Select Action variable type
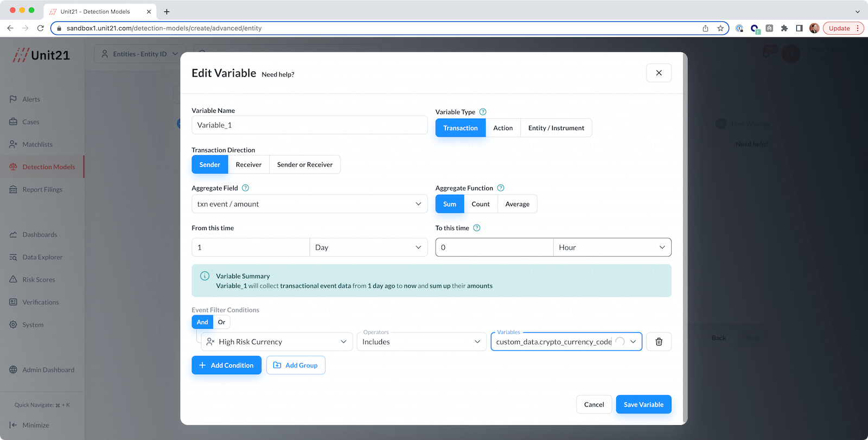 pos(503,128)
